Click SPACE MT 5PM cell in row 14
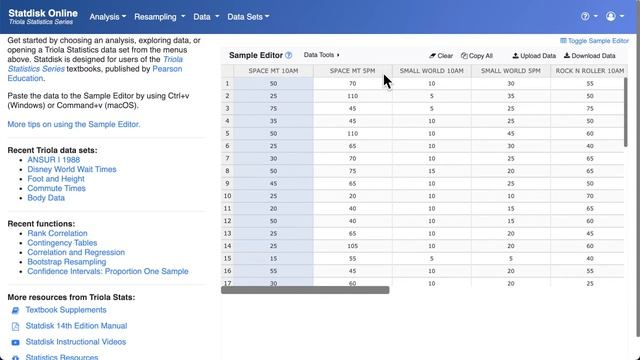640x360 pixels. (353, 246)
